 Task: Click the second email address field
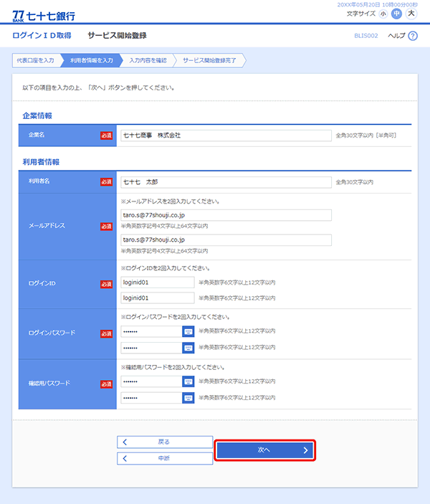point(226,239)
